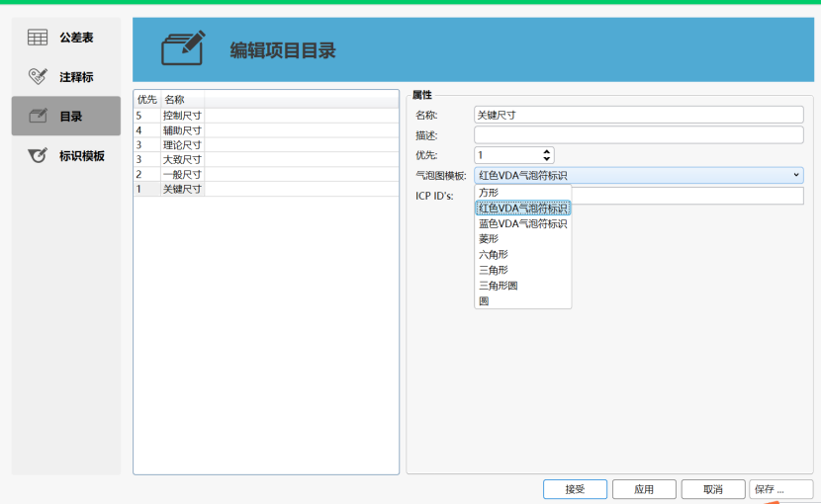Decrease the 优先 value with down arrow

coord(547,158)
